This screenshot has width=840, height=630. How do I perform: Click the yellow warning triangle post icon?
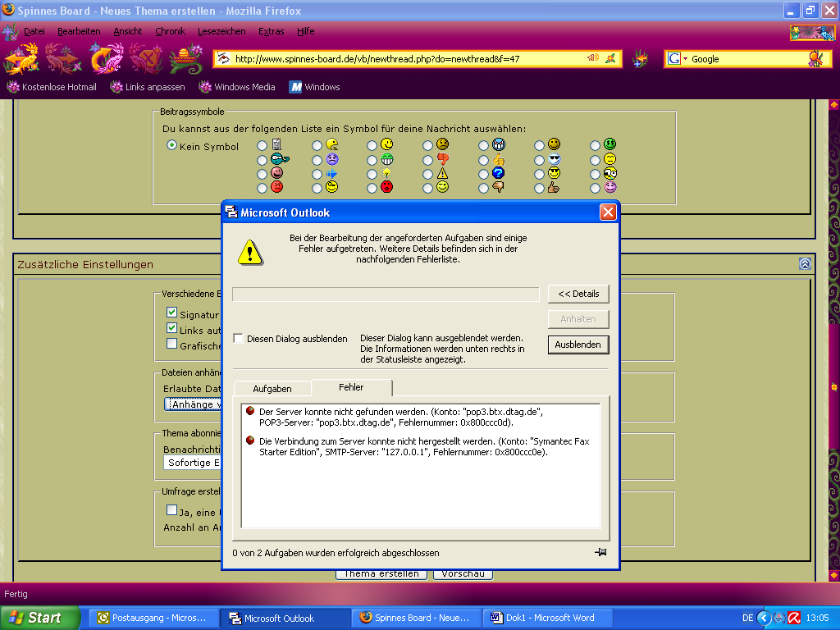442,173
